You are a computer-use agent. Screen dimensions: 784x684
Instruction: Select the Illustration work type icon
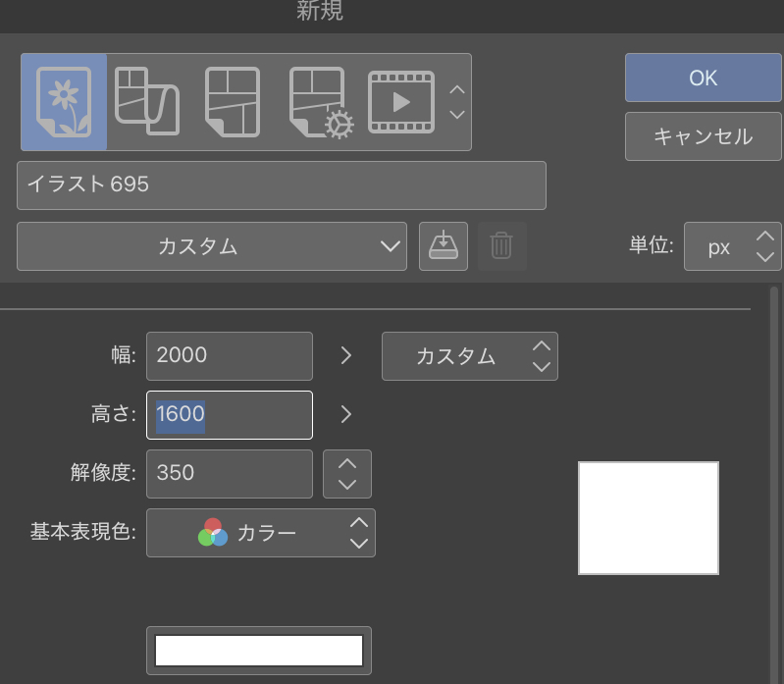pyautogui.click(x=64, y=102)
